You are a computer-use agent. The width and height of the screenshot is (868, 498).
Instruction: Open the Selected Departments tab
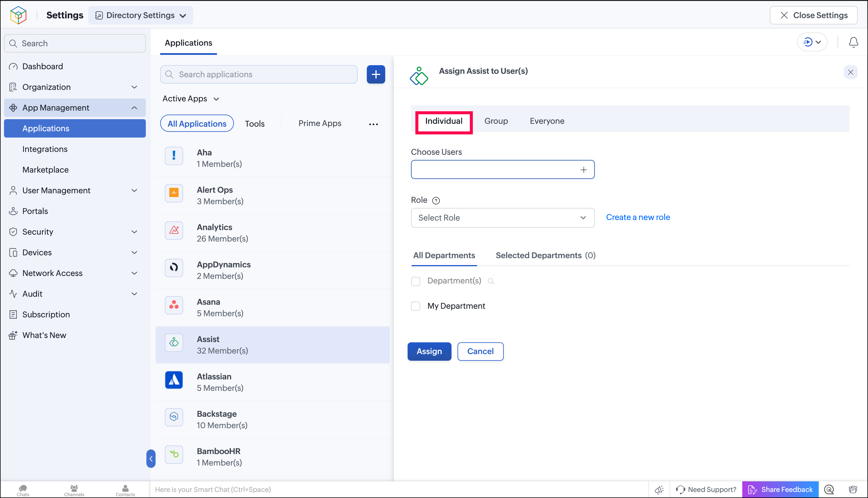point(545,256)
